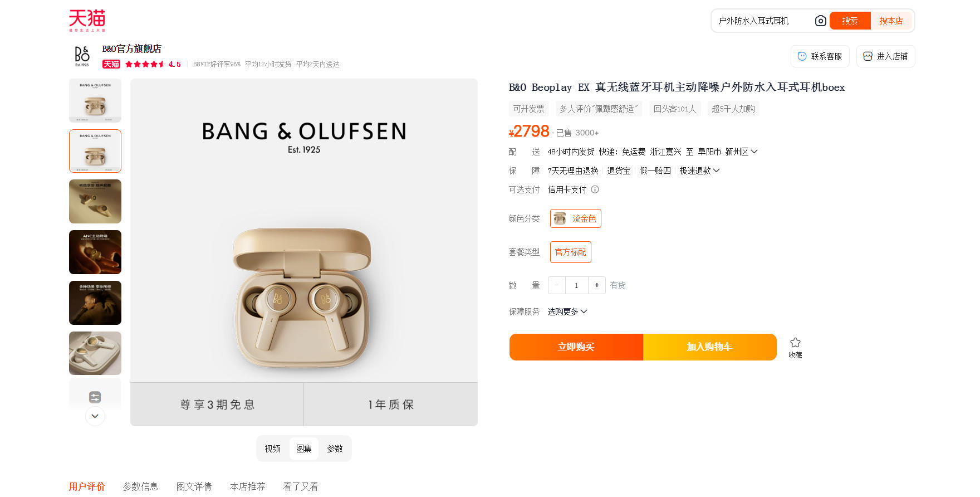
Task: Select the 官方标配 package option
Action: [570, 252]
